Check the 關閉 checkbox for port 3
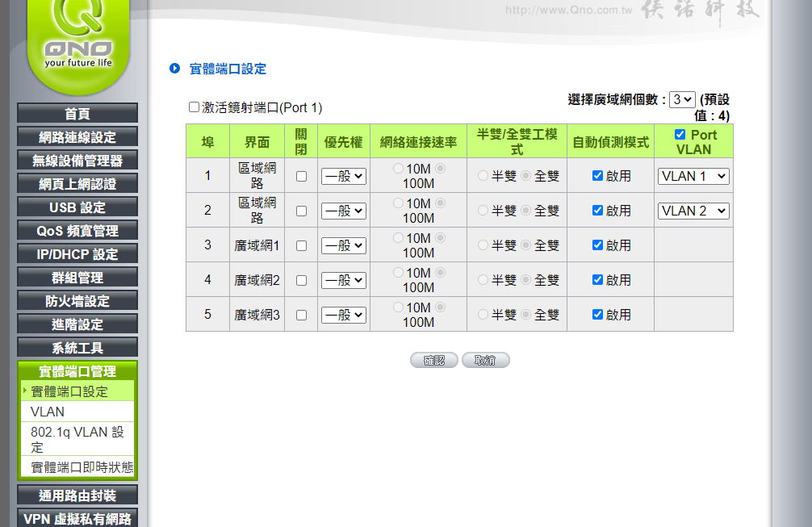The image size is (812, 527). [301, 245]
